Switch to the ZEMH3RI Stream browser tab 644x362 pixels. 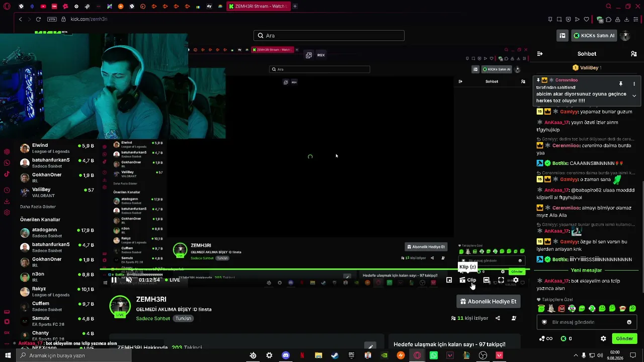point(258,7)
